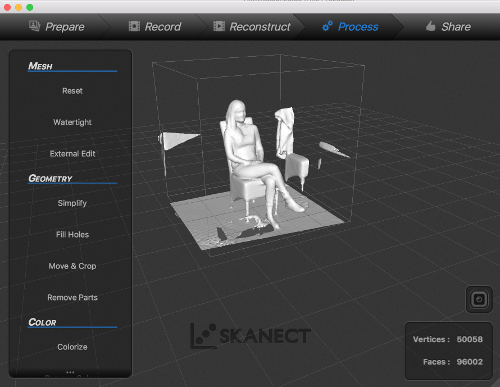Click the Vertices count 50058
This screenshot has height=387, width=500.
click(x=470, y=339)
